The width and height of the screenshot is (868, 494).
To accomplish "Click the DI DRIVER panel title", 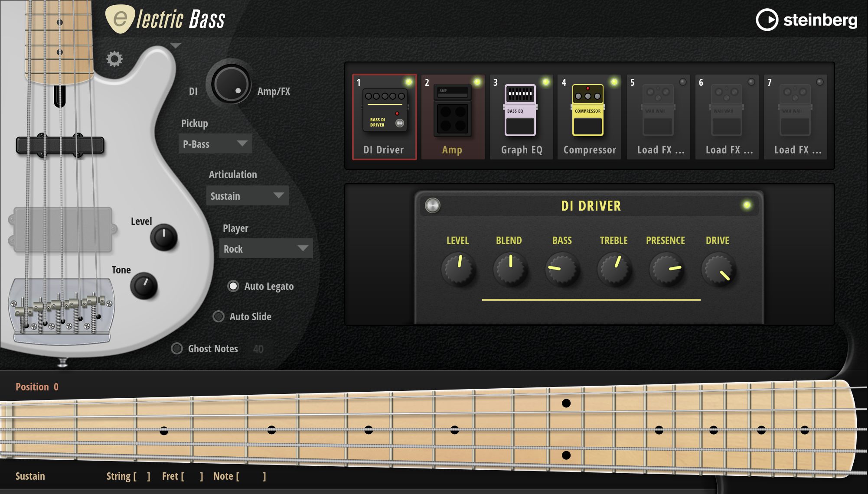I will [591, 206].
